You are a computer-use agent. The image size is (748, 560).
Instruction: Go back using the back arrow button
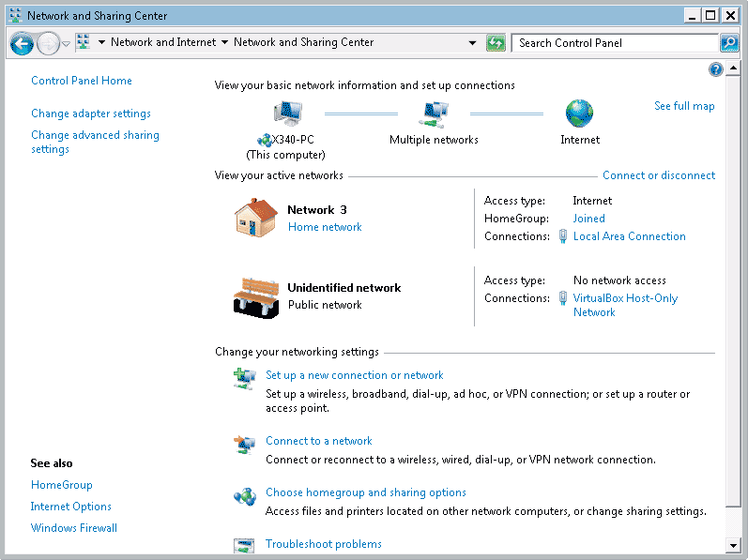22,43
